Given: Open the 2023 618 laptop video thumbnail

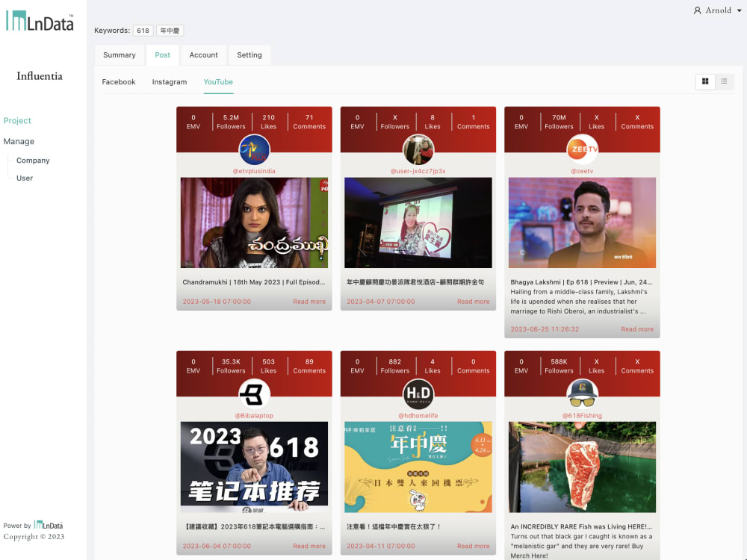Looking at the screenshot, I should (x=254, y=467).
